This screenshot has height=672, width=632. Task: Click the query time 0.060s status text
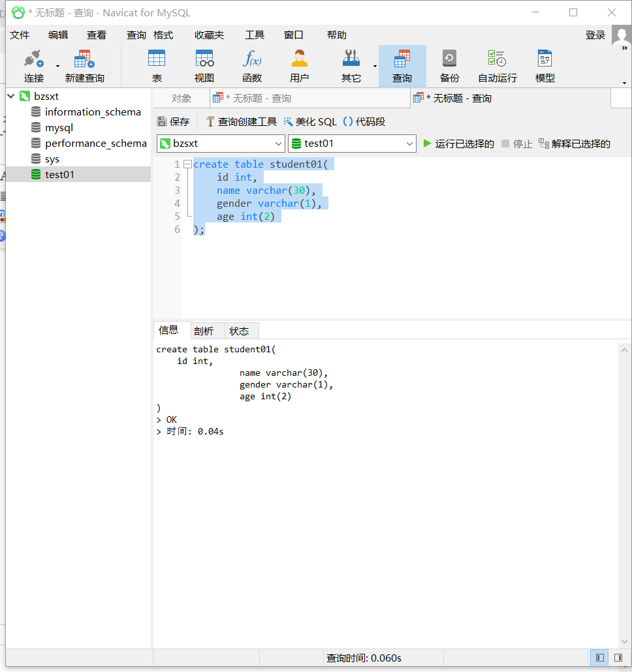pos(364,658)
